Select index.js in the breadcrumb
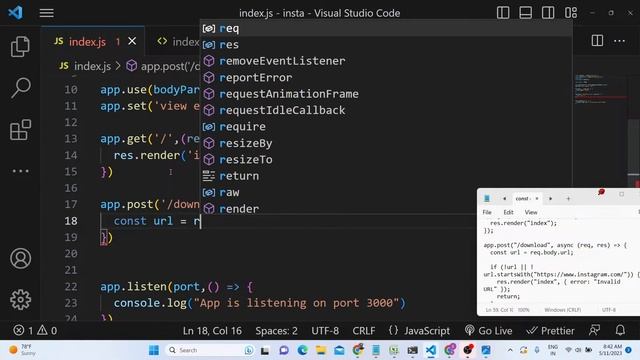 point(92,66)
